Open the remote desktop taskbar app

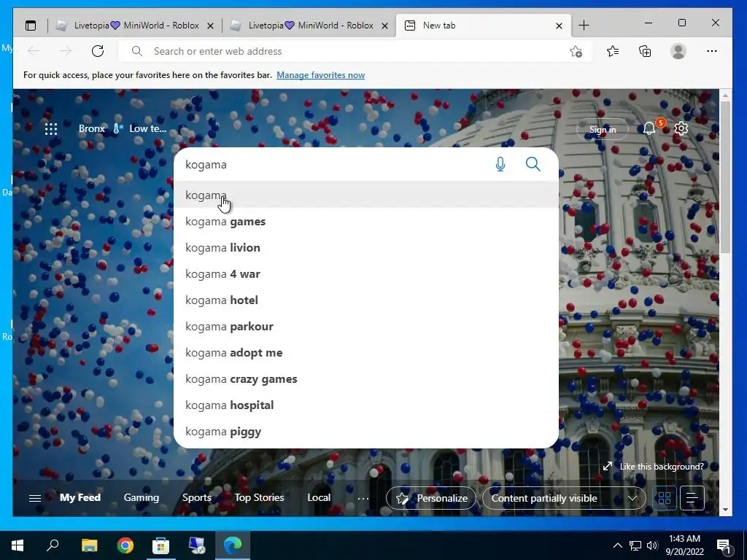pyautogui.click(x=197, y=545)
